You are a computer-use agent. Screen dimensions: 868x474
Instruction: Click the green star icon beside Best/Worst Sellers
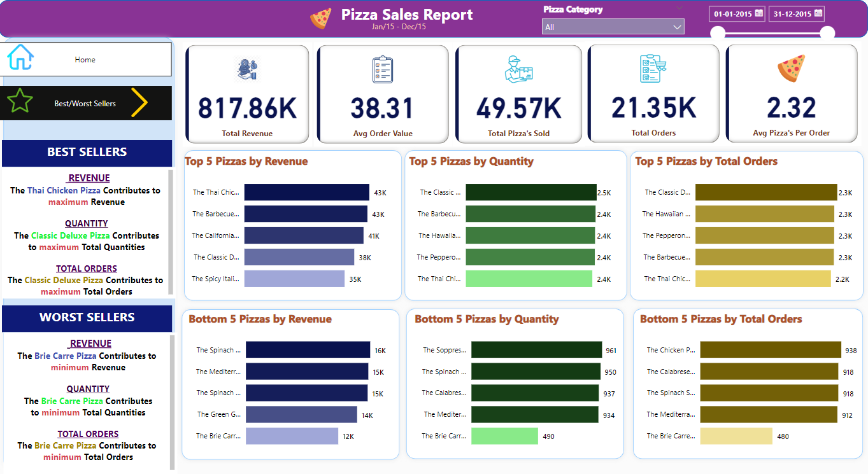pos(20,102)
